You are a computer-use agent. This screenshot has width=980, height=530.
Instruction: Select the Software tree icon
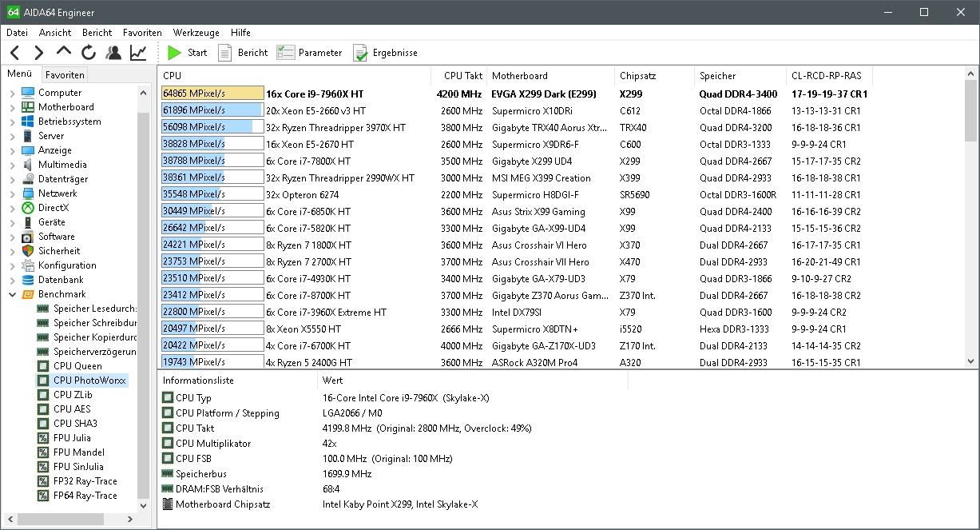28,237
